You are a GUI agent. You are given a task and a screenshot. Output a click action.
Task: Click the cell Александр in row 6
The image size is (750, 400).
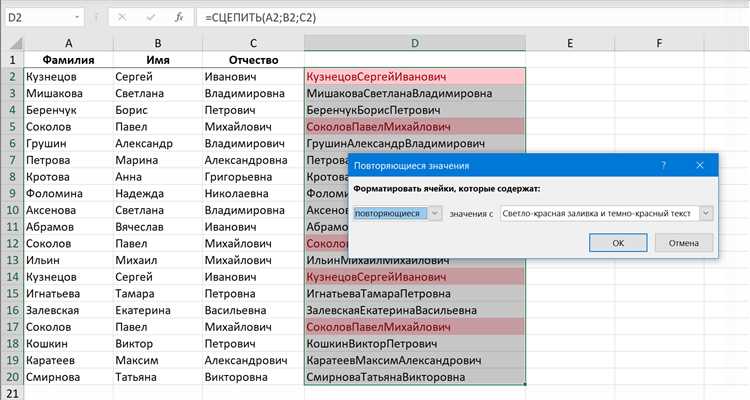(158, 144)
